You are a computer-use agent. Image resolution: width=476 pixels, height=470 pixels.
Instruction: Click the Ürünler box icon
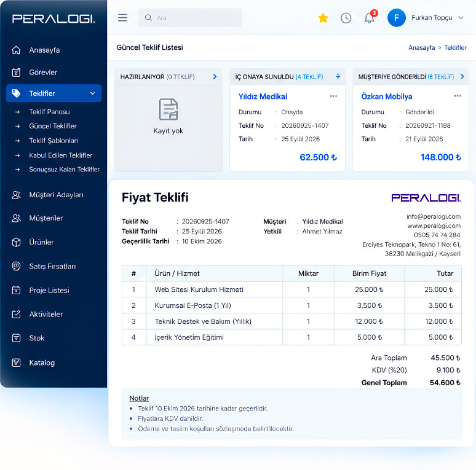tap(16, 242)
